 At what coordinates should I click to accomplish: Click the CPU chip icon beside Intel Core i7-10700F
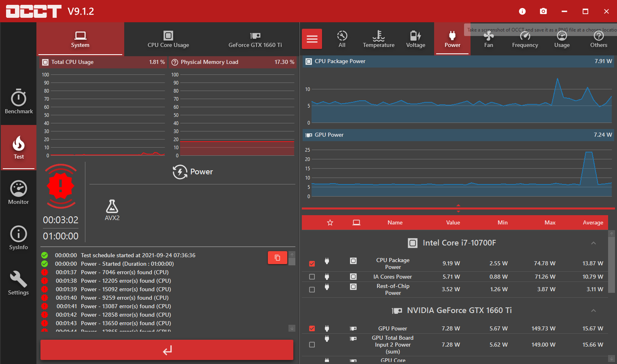pyautogui.click(x=413, y=243)
